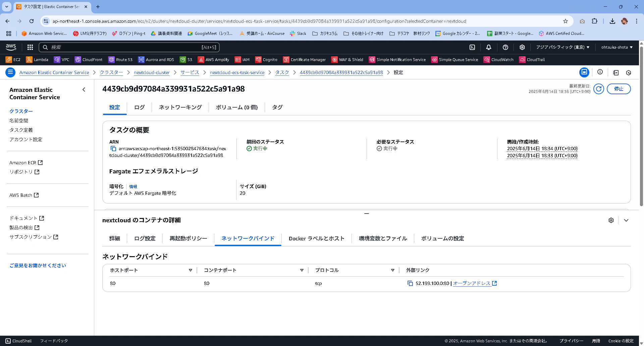Focus the AWS search field
644x346 pixels.
pyautogui.click(x=129, y=47)
